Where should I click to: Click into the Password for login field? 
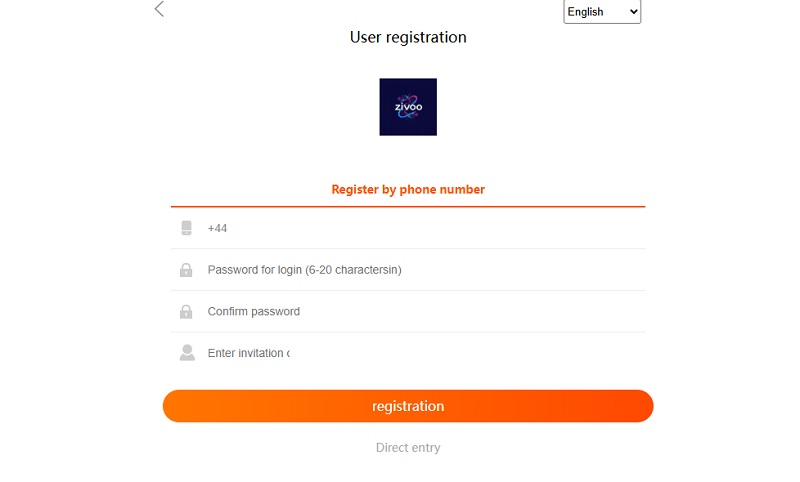(420, 270)
